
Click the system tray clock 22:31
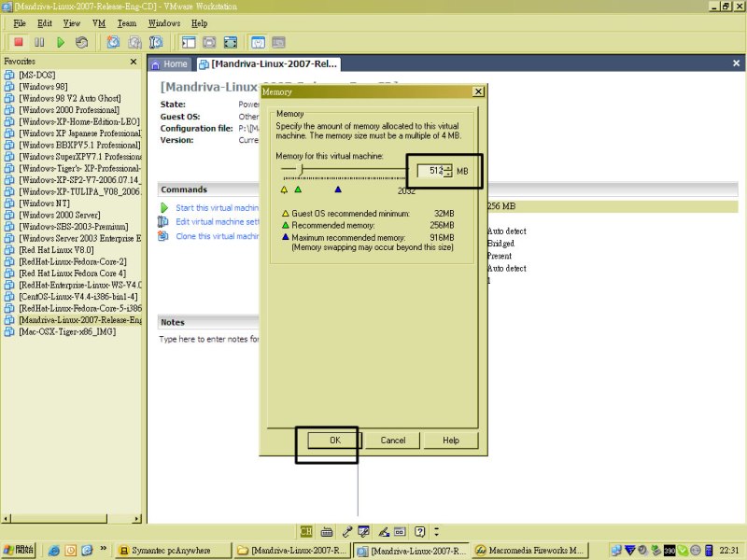click(729, 551)
